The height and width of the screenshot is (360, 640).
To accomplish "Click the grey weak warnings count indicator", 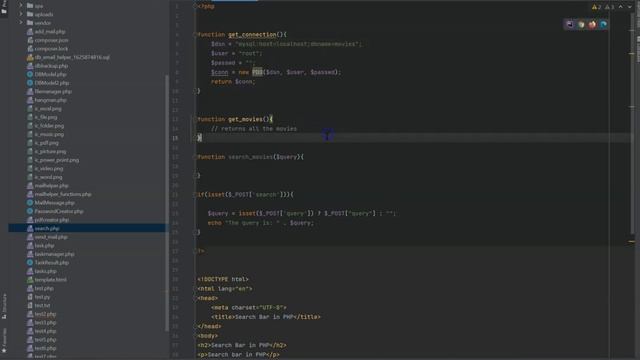I will point(609,7).
